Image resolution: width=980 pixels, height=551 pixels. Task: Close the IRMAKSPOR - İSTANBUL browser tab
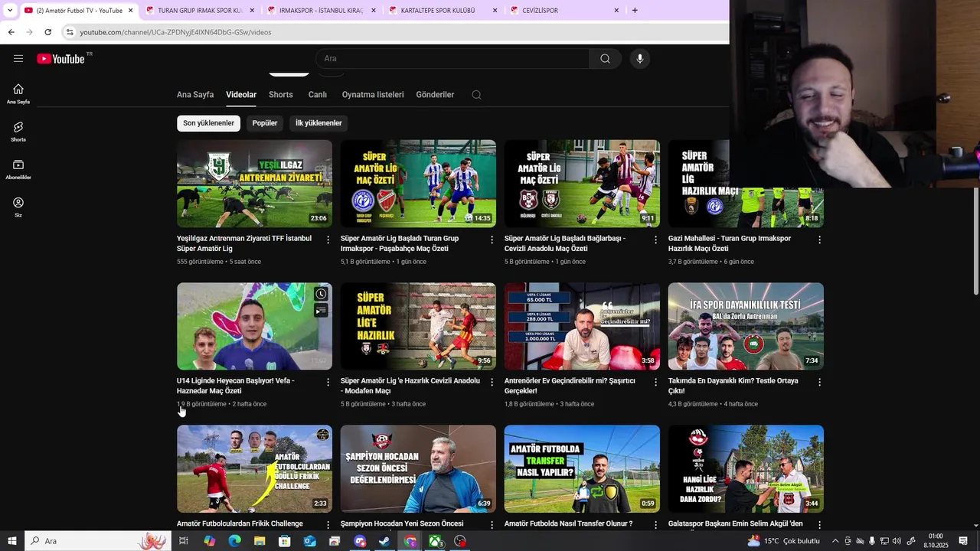(x=374, y=11)
